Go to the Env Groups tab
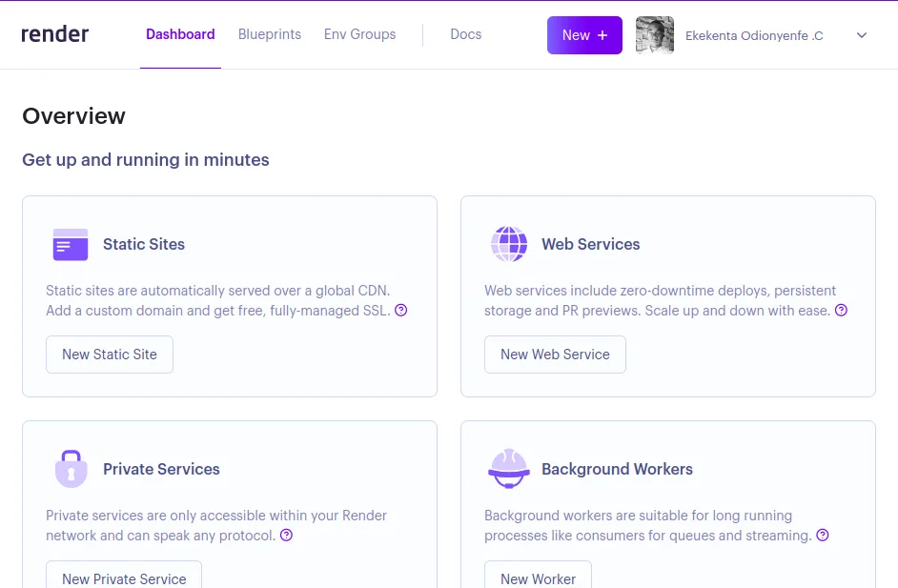 tap(359, 34)
